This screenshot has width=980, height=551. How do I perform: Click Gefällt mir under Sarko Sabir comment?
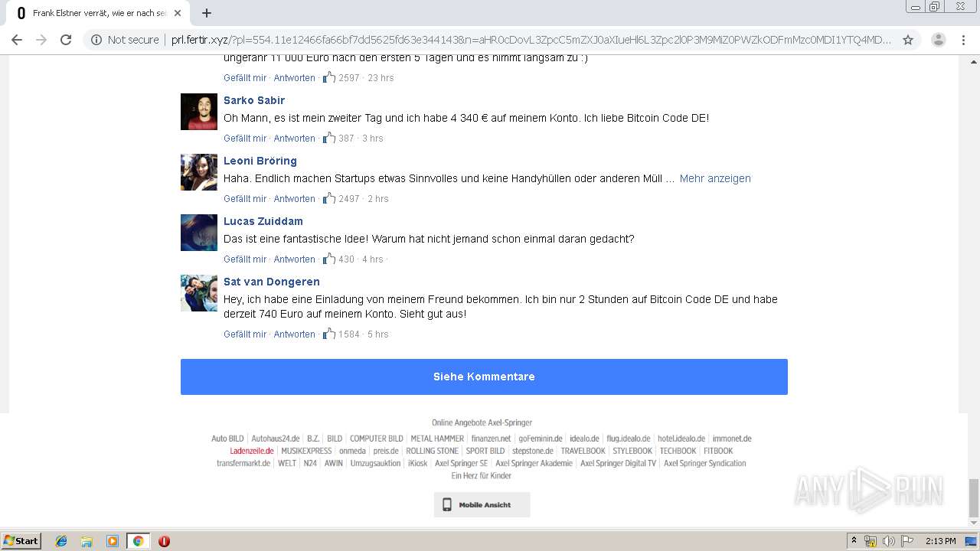point(245,139)
